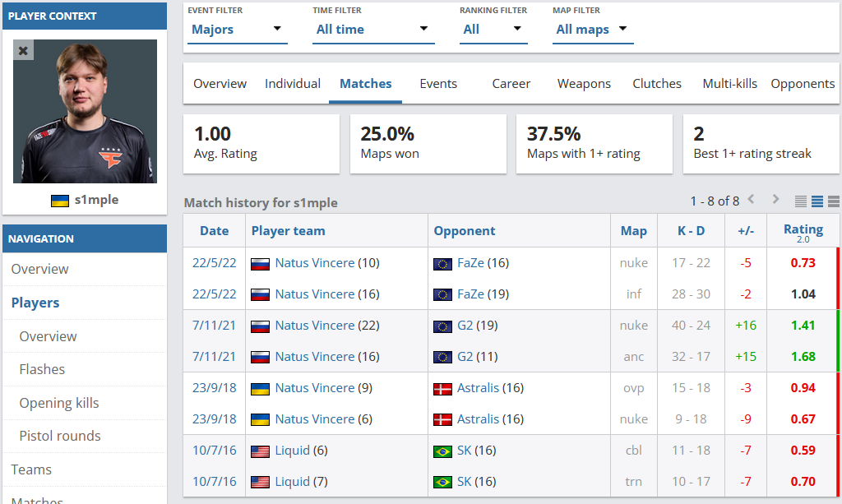Sort table by Date column
The height and width of the screenshot is (504, 842).
[x=215, y=231]
